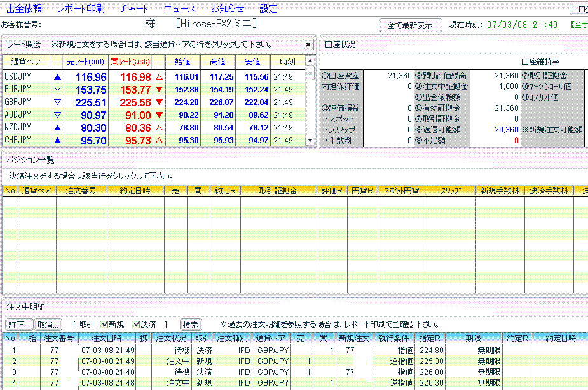This screenshot has height=390, width=588.
Task: Click GBPJPY ask rate 225.56
Action: (x=135, y=102)
